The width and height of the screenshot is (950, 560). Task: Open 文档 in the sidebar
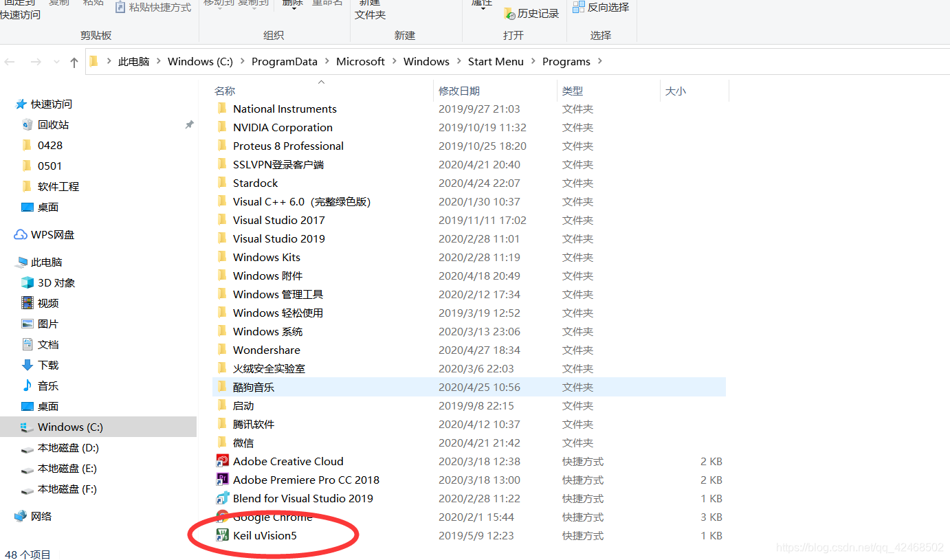pyautogui.click(x=40, y=344)
